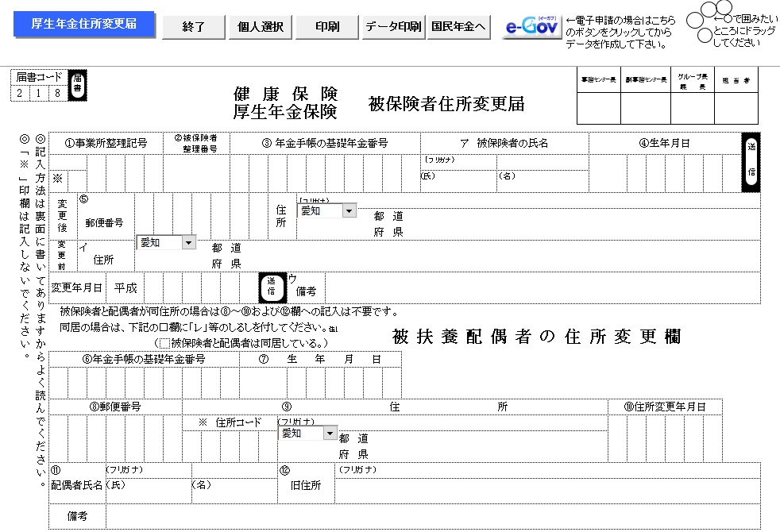
Task: Click the 被保険者 (氏) name field
Action: point(458,181)
